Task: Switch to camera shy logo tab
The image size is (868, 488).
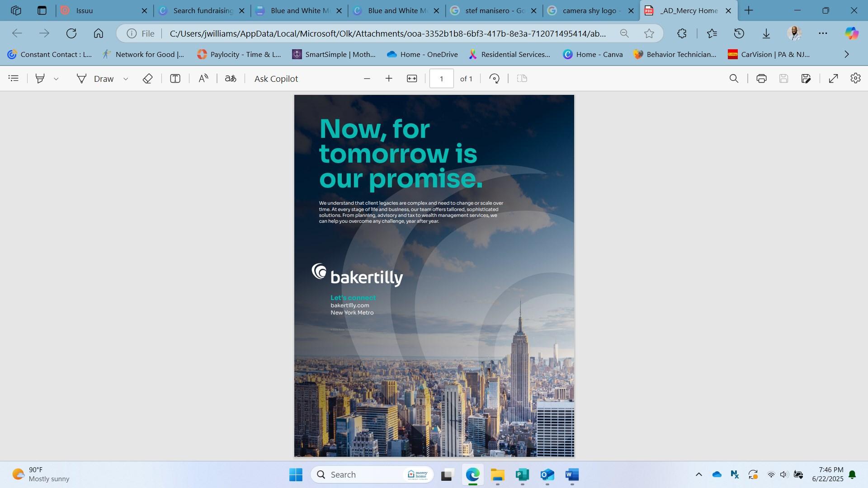Action: (x=590, y=10)
